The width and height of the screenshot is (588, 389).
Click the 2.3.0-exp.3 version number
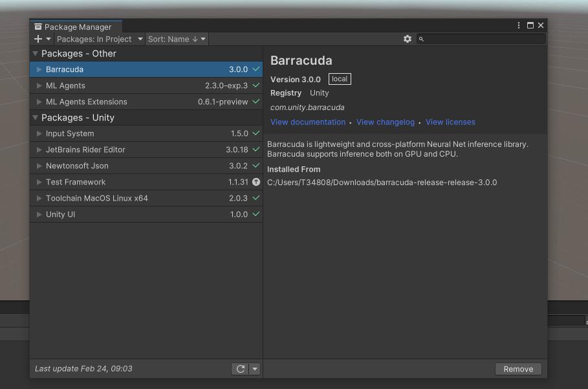(x=226, y=85)
